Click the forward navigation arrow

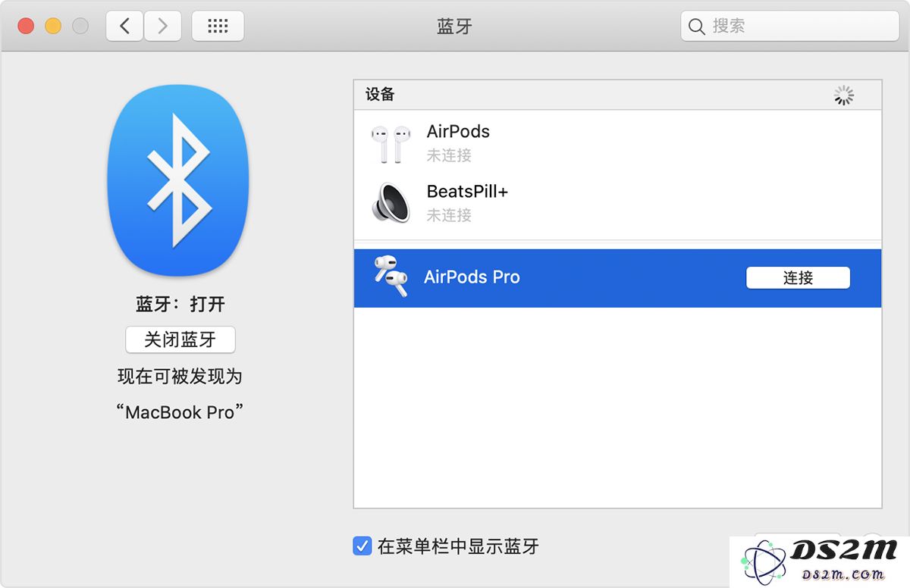coord(162,27)
